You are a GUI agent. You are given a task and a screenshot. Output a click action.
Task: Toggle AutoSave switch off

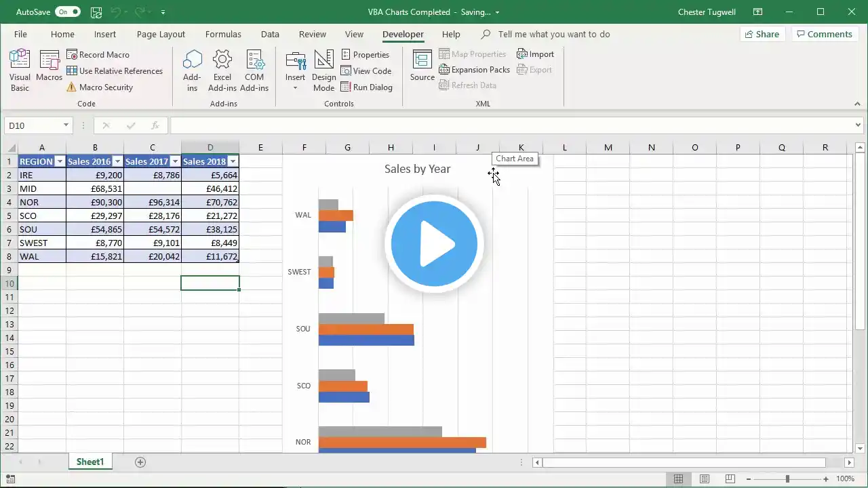point(68,12)
